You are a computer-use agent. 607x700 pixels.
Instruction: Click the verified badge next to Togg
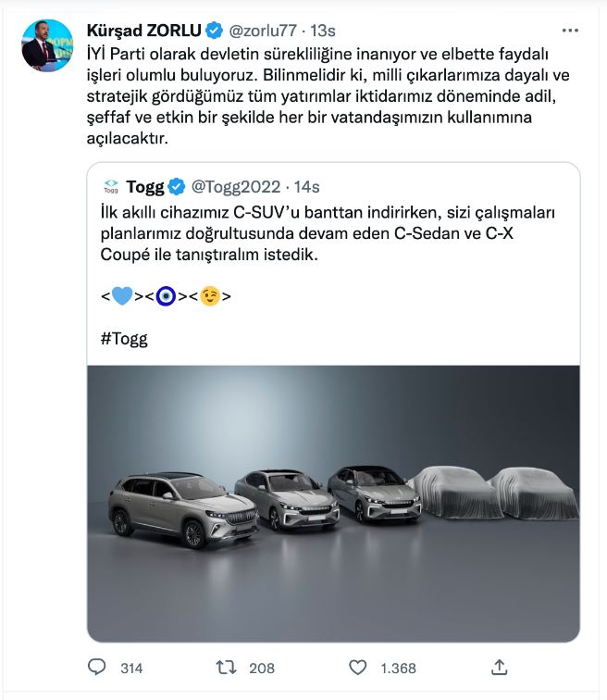point(177,187)
